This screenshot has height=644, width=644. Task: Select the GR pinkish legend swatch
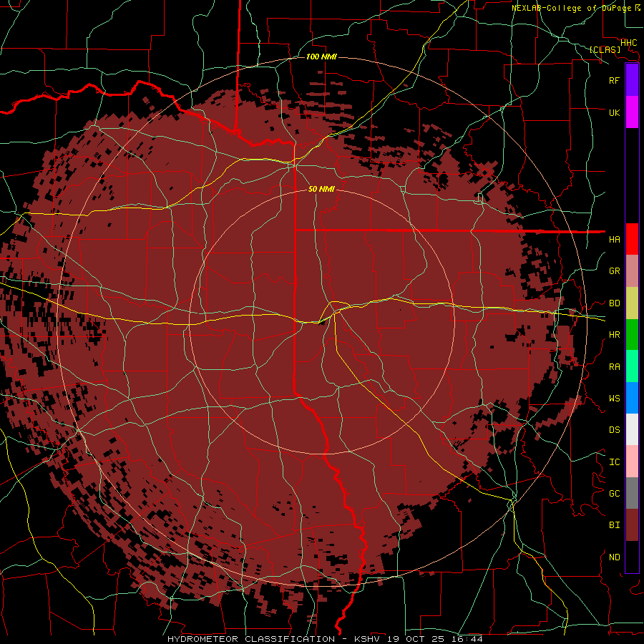pyautogui.click(x=632, y=271)
